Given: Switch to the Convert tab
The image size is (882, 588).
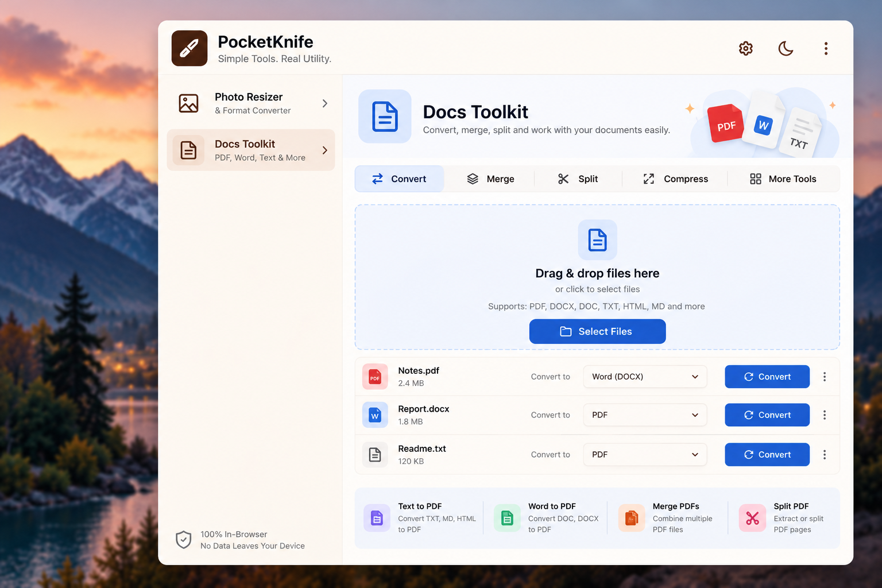Looking at the screenshot, I should tap(400, 179).
